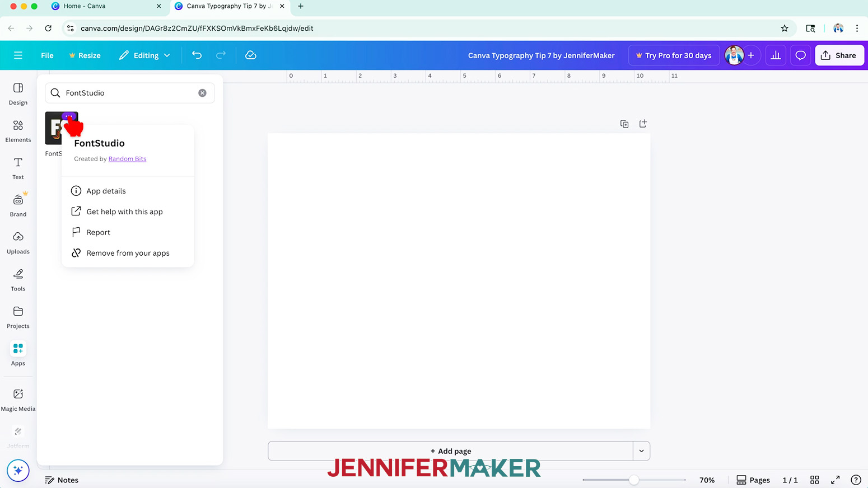Open the File menu
Image resolution: width=868 pixels, height=488 pixels.
[47, 55]
